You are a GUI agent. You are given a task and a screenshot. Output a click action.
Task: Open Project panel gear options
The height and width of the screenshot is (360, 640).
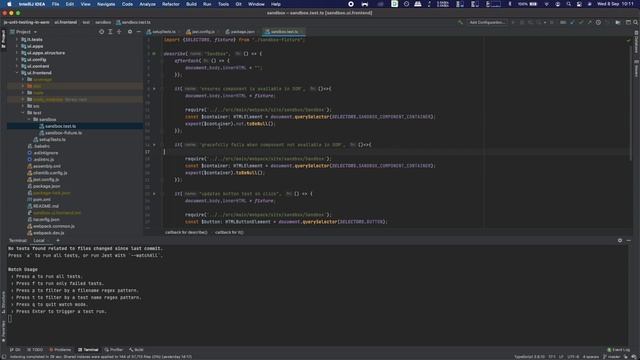130,32
